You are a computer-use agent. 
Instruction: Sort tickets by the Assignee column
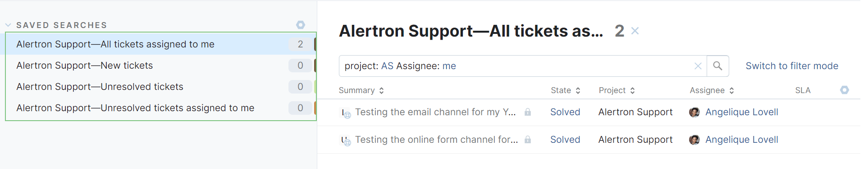pos(712,90)
